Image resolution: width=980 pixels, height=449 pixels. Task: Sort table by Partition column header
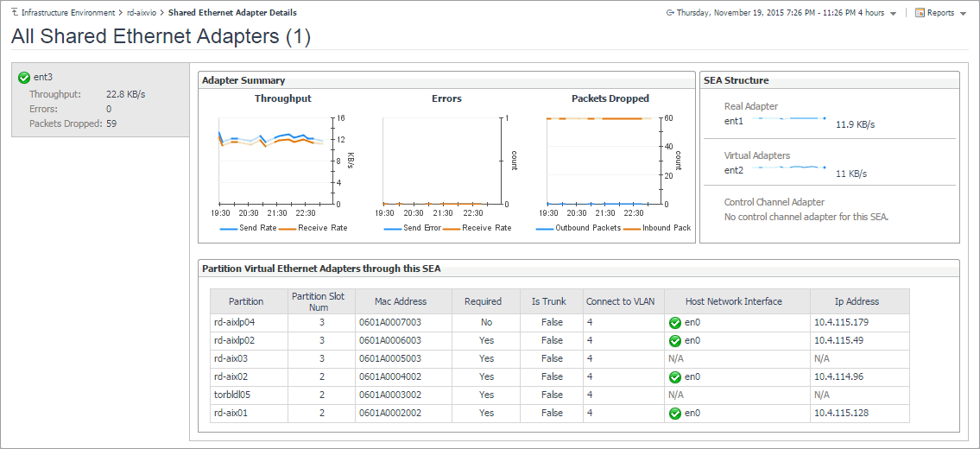(246, 301)
